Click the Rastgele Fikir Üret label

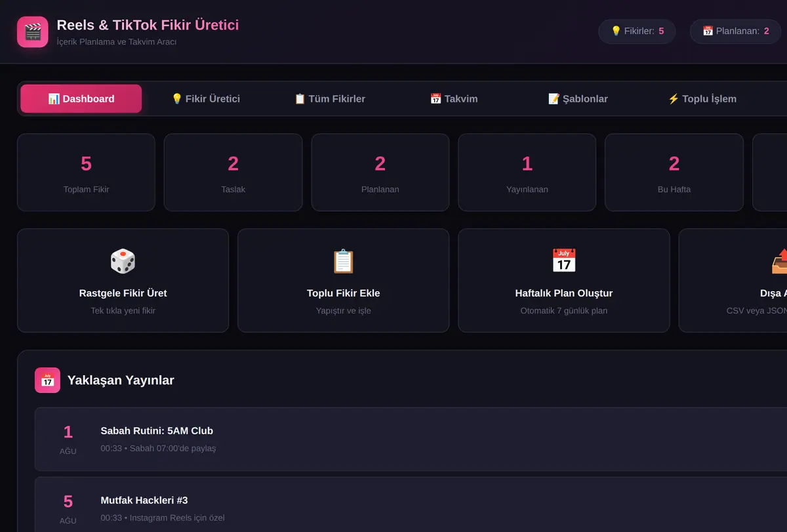pyautogui.click(x=123, y=293)
